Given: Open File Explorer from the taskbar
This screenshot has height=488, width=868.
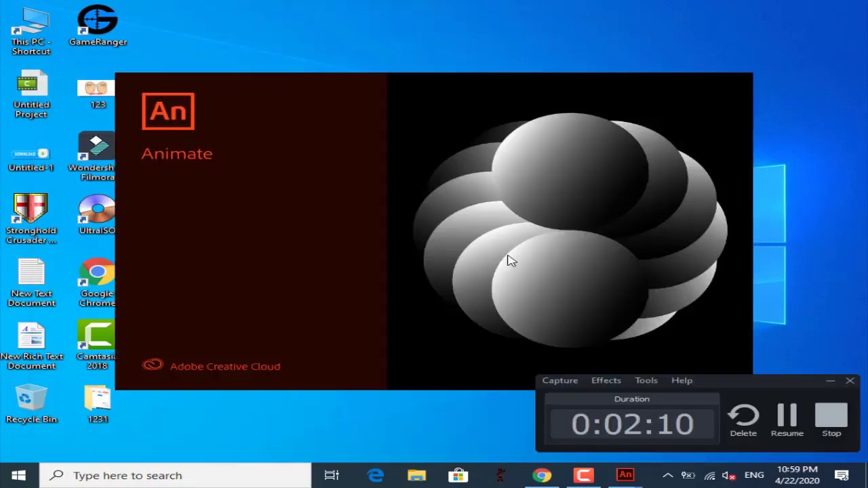Looking at the screenshot, I should point(416,475).
